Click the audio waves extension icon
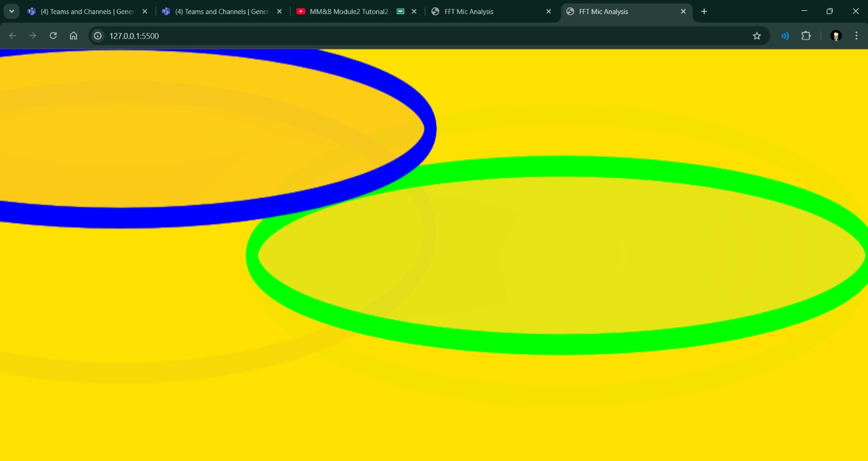This screenshot has height=461, width=868. [x=785, y=36]
